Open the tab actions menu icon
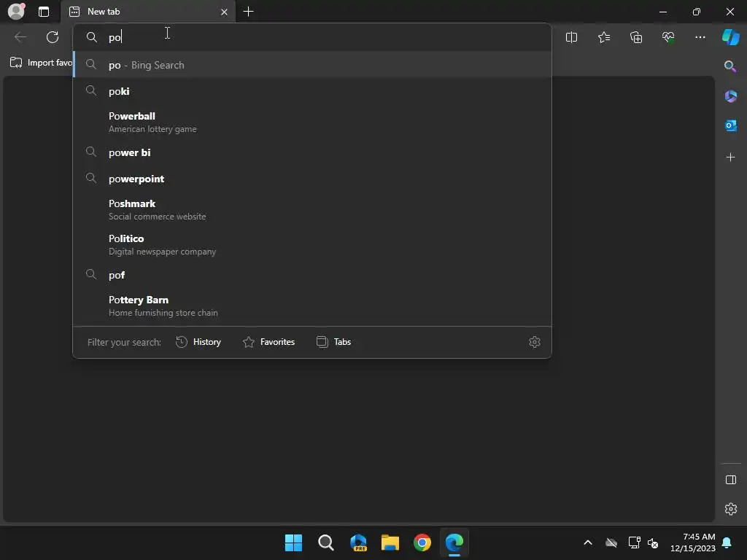Image resolution: width=747 pixels, height=560 pixels. (x=44, y=12)
